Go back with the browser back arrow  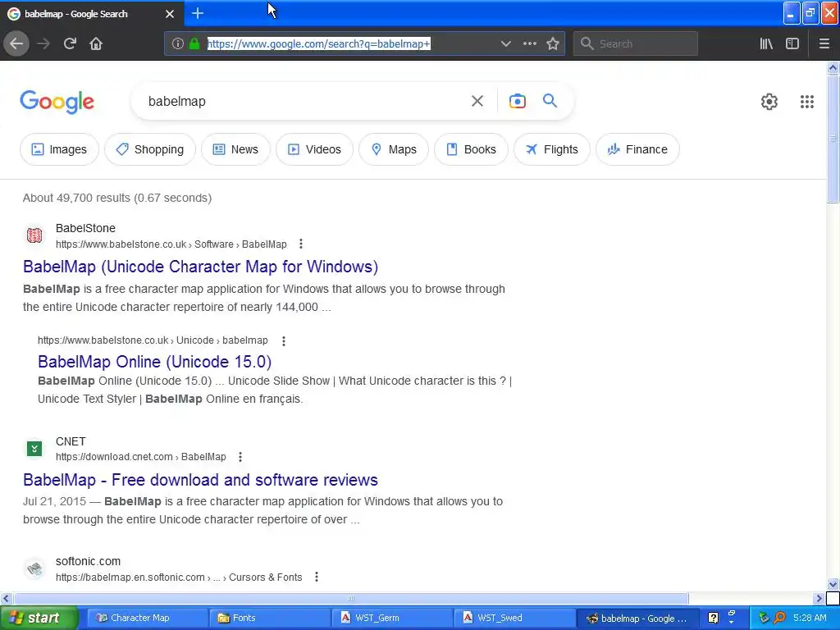[x=16, y=43]
